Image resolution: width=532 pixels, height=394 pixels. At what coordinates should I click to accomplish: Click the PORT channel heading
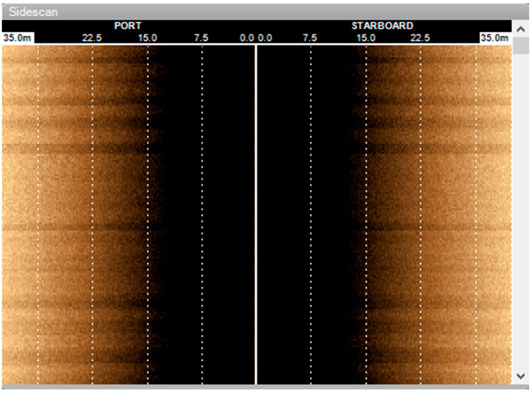[x=128, y=26]
